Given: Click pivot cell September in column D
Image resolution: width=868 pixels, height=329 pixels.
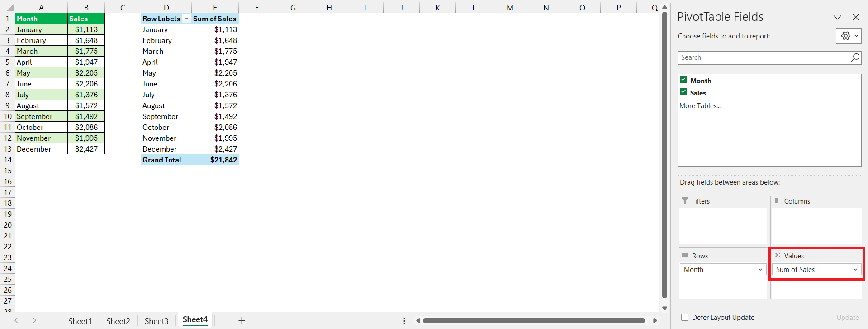Looking at the screenshot, I should point(166,116).
